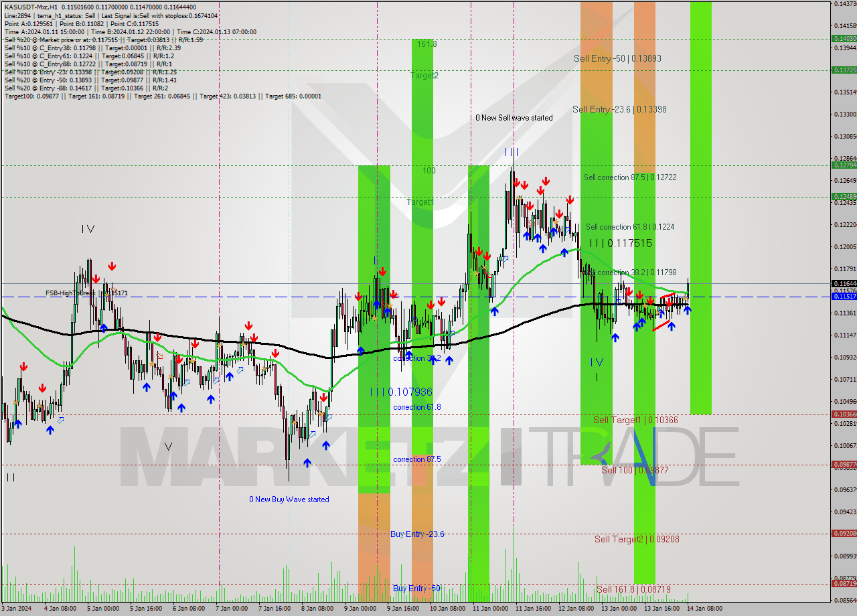
Task: Select the 'Sell correction 61.8 | 0.1224' label
Action: [x=630, y=227]
